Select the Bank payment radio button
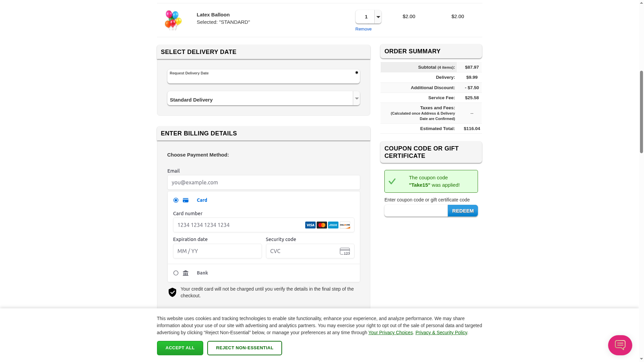The image size is (644, 362). [x=176, y=273]
